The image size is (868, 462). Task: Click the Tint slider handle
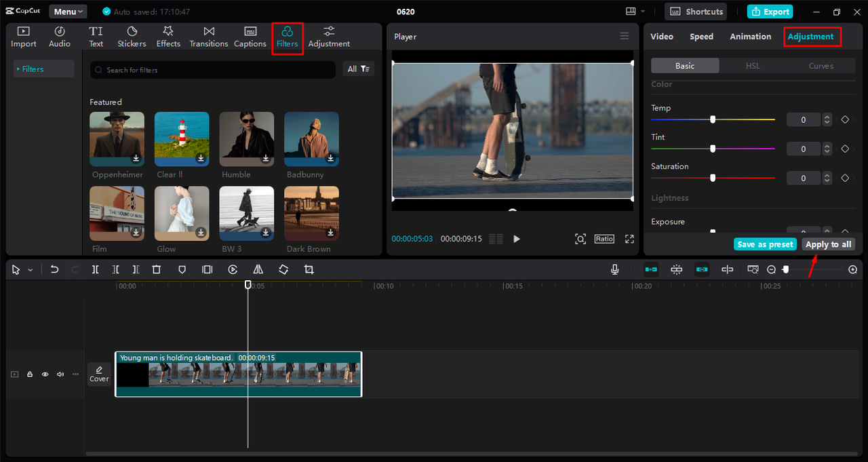(713, 149)
